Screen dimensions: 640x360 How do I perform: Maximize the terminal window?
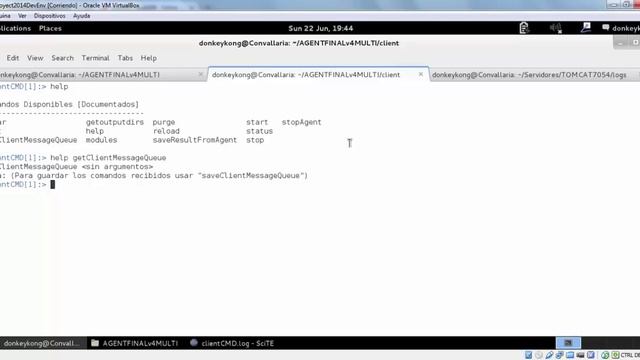tap(635, 43)
